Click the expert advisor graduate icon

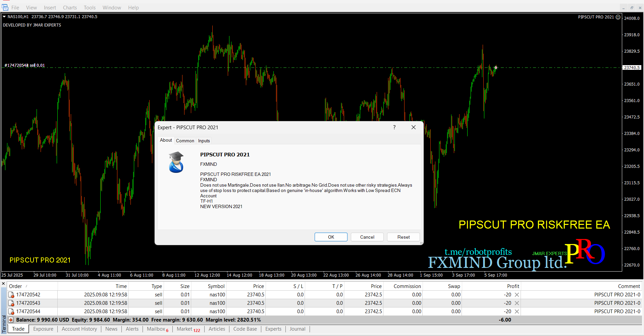tap(176, 162)
